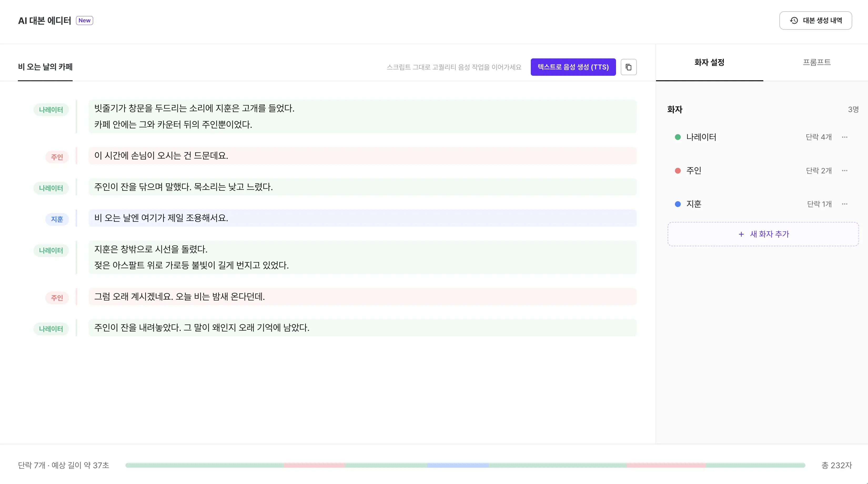Edit the paragraph 주인이 잔을 내려놓았다
The width and height of the screenshot is (868, 484).
tap(362, 327)
